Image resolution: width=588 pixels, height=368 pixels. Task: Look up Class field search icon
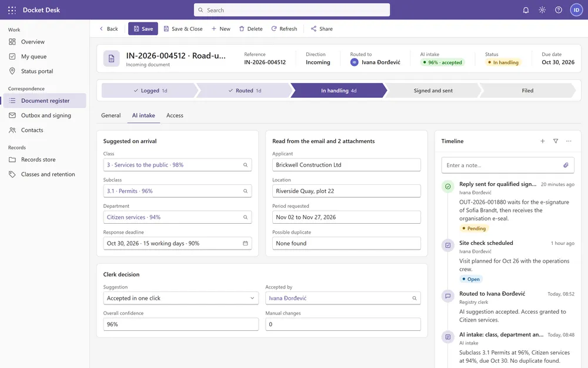pyautogui.click(x=245, y=165)
